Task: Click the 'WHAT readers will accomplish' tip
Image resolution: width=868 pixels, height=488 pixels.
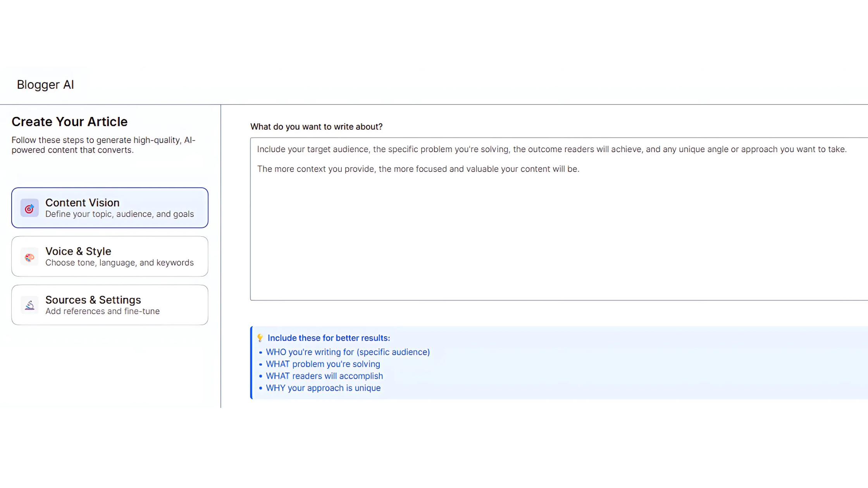Action: coord(324,376)
